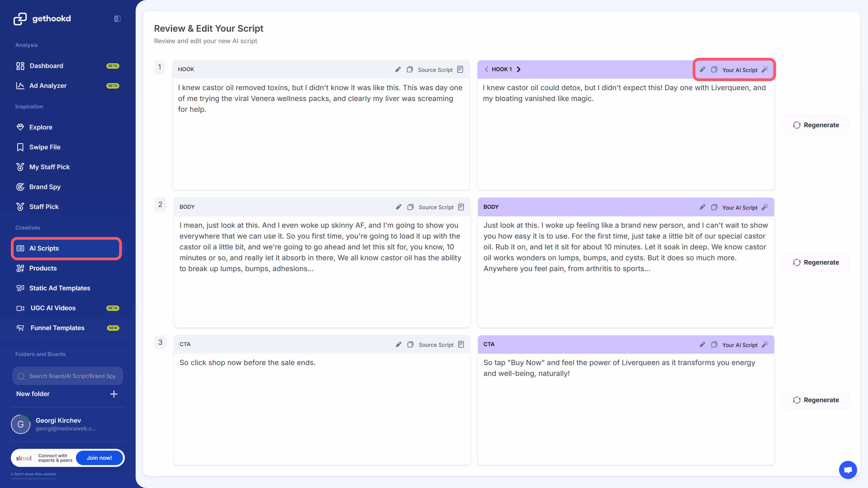Dismiss banner via Don't show this content
868x488 pixels.
point(33,474)
